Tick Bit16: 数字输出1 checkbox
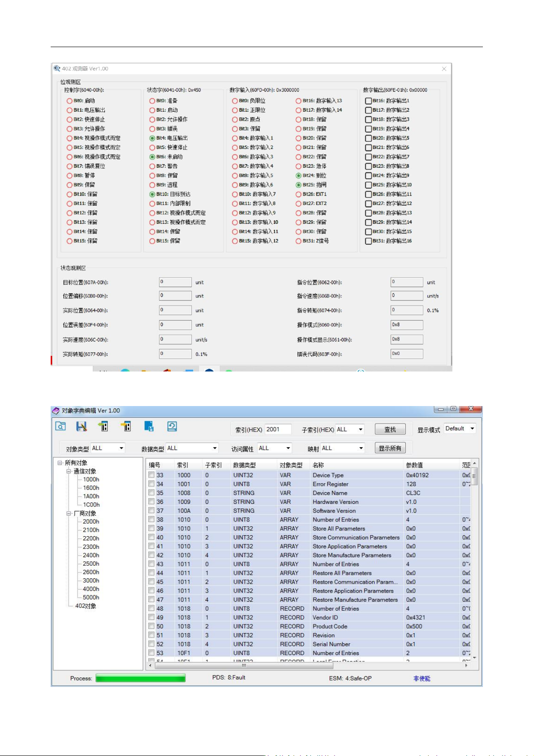Image resolution: width=534 pixels, height=756 pixels. (368, 101)
